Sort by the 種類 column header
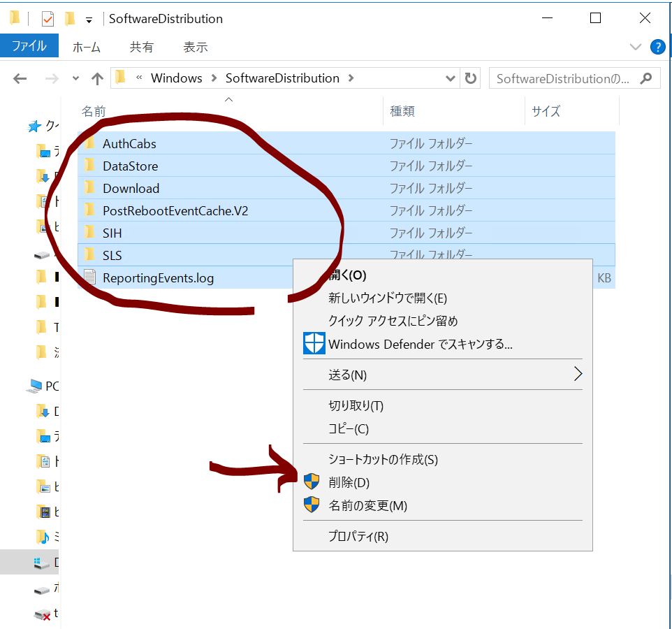 (402, 111)
